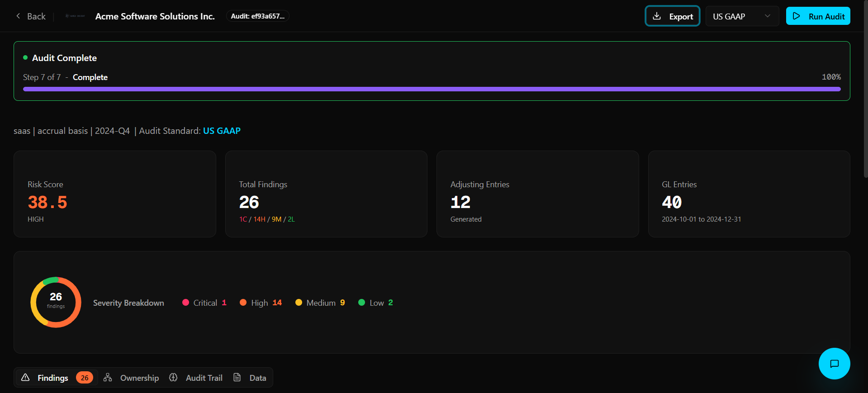Click the Risk Score 38.5 value
Viewport: 868px width, 393px height.
pos(47,202)
